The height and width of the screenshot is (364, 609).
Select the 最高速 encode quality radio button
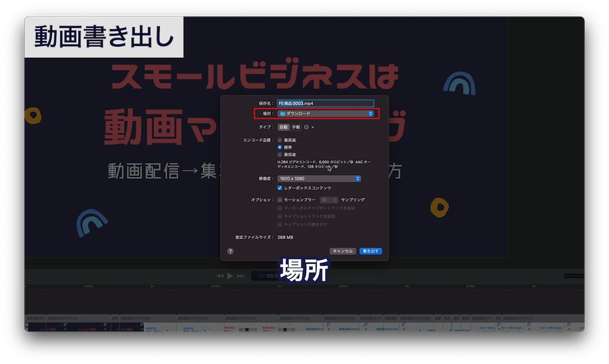click(279, 139)
